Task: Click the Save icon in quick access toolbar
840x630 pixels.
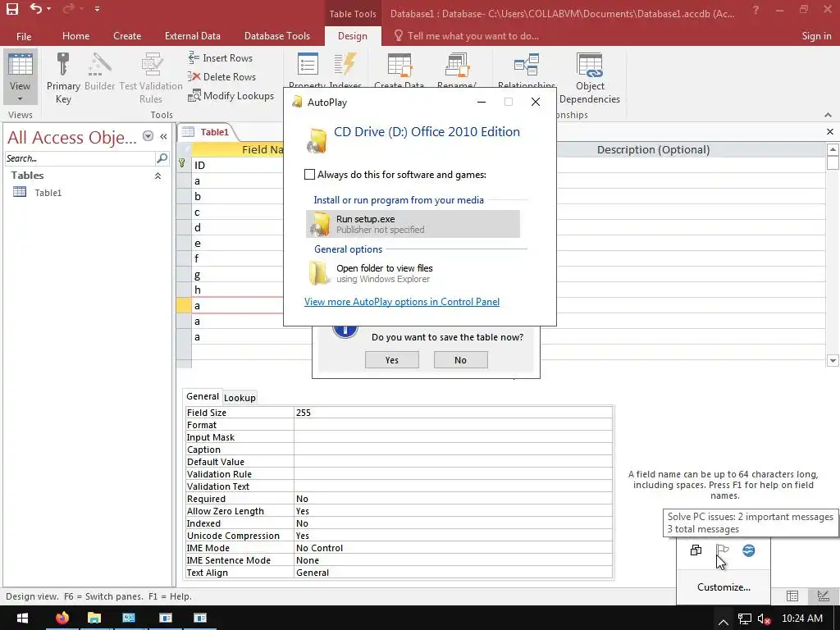Action: point(11,9)
